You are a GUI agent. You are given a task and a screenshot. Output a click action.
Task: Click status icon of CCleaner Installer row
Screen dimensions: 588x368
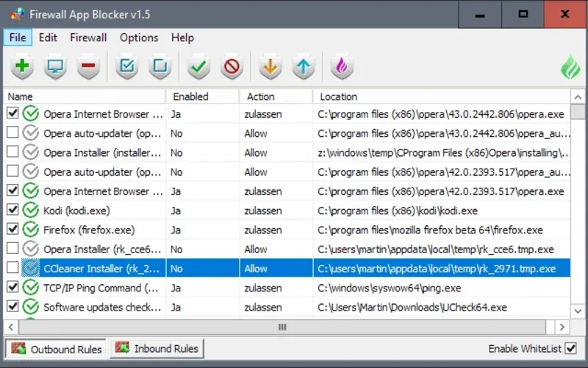pyautogui.click(x=31, y=268)
